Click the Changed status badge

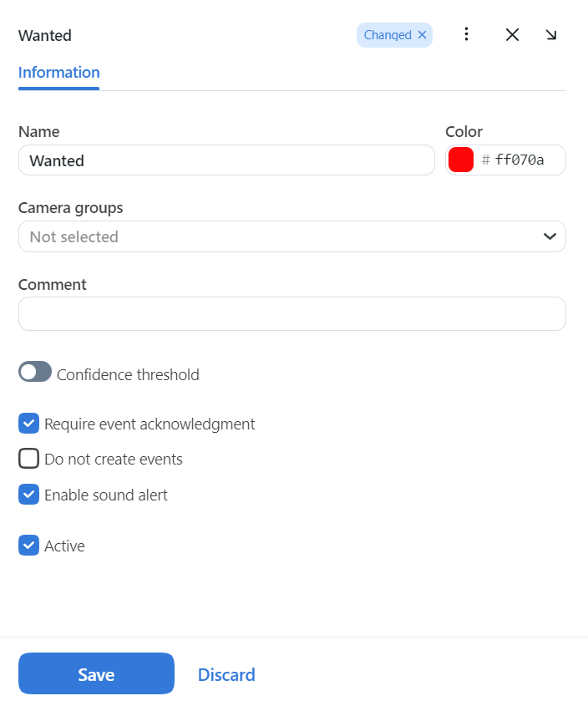388,35
